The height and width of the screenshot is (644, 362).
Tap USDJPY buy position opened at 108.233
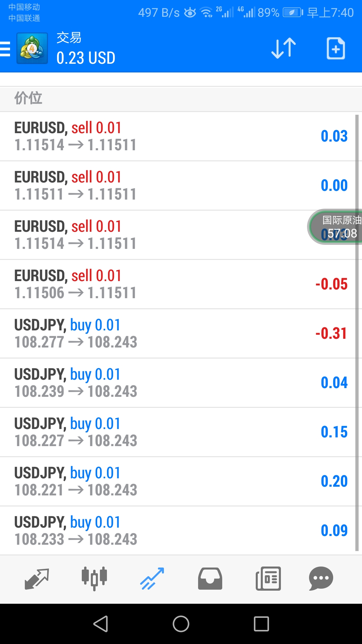[x=178, y=531]
